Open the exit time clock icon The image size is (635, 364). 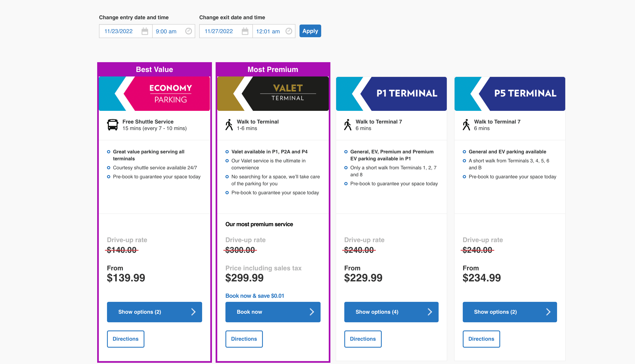click(x=289, y=31)
